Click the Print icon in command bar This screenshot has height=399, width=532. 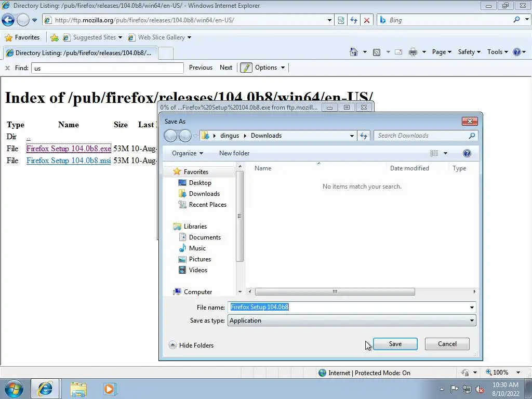413,52
